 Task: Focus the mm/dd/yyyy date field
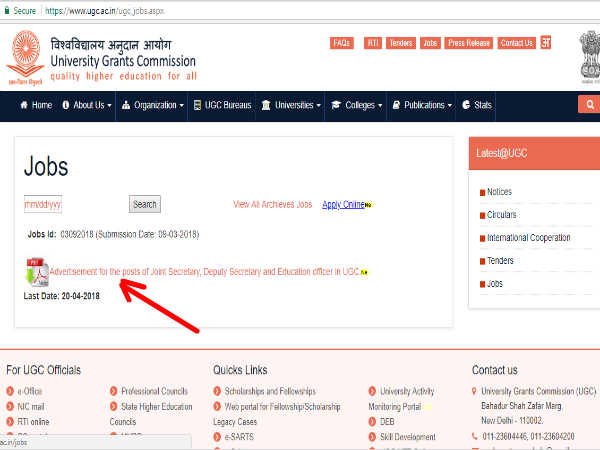pos(43,204)
